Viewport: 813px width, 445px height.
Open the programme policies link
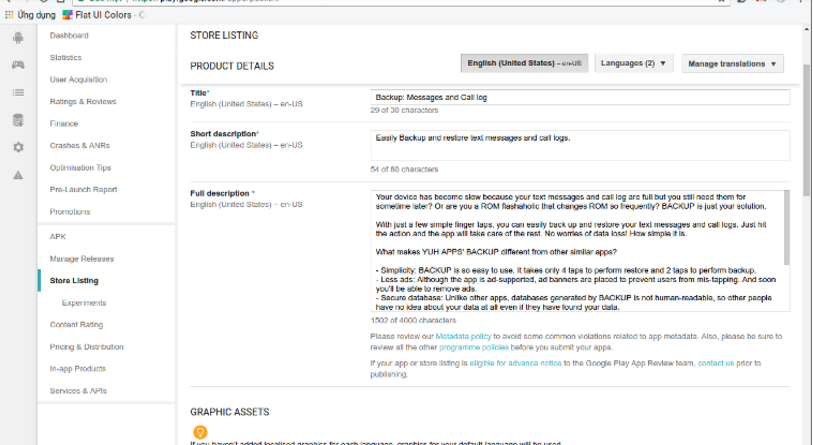[474, 347]
